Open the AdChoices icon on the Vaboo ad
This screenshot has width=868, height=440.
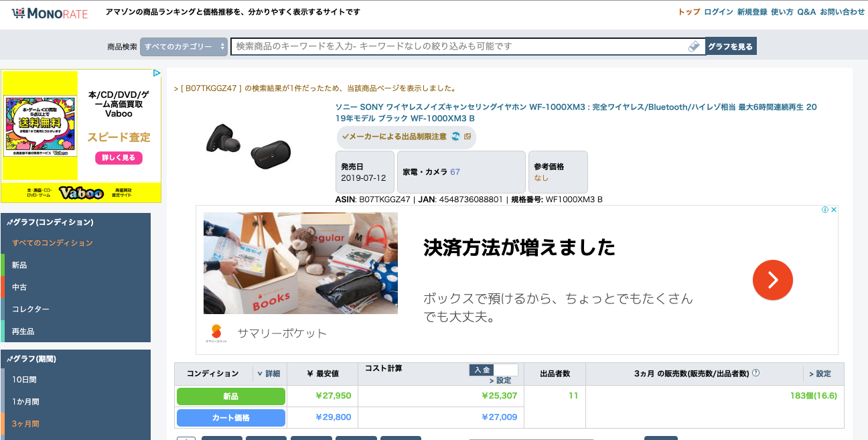coord(157,73)
